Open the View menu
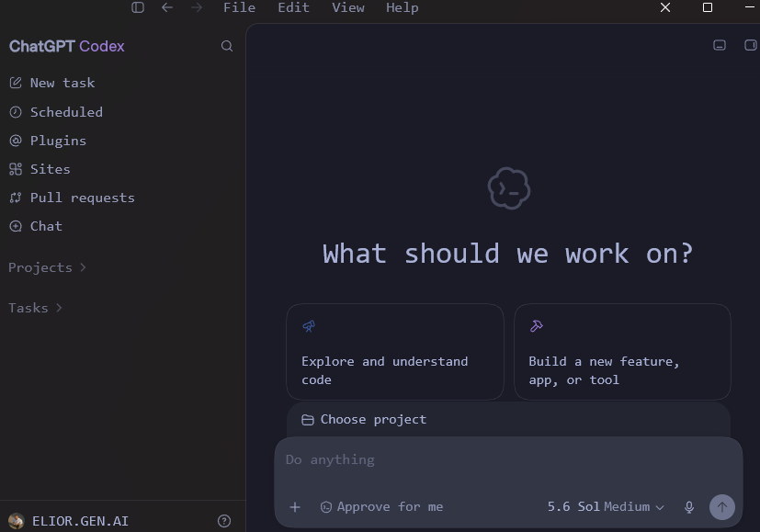Viewport: 760px width, 532px height. coord(348,7)
